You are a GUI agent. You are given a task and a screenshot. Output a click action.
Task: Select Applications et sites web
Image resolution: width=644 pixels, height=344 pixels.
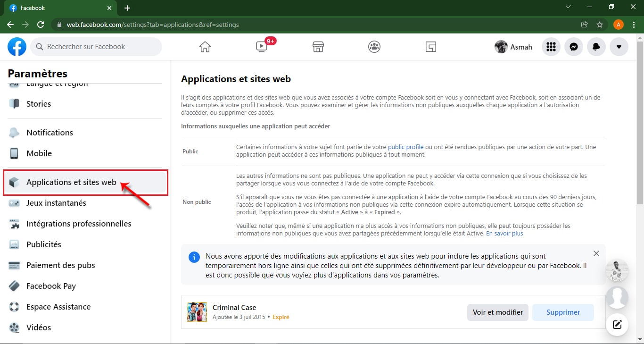(85, 182)
